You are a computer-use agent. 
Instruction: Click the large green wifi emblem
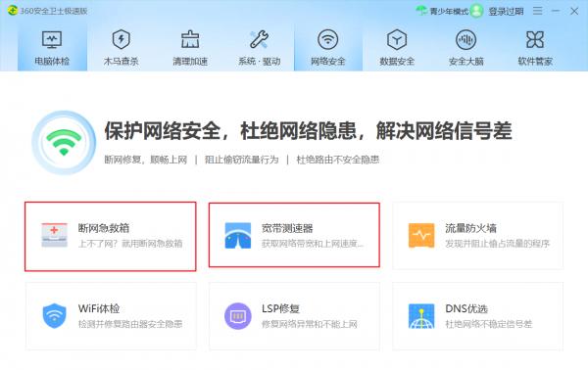64,142
